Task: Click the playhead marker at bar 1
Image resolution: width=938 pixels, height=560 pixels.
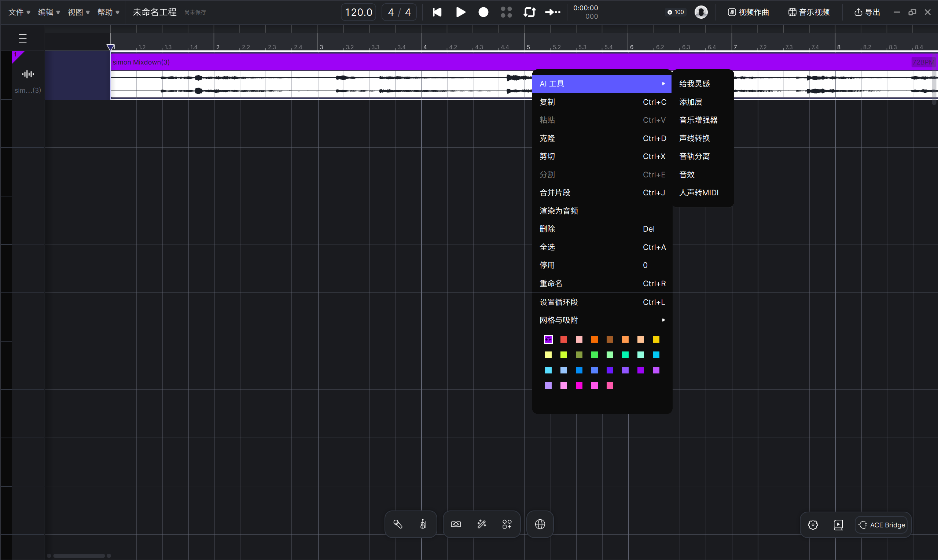Action: pos(111,47)
